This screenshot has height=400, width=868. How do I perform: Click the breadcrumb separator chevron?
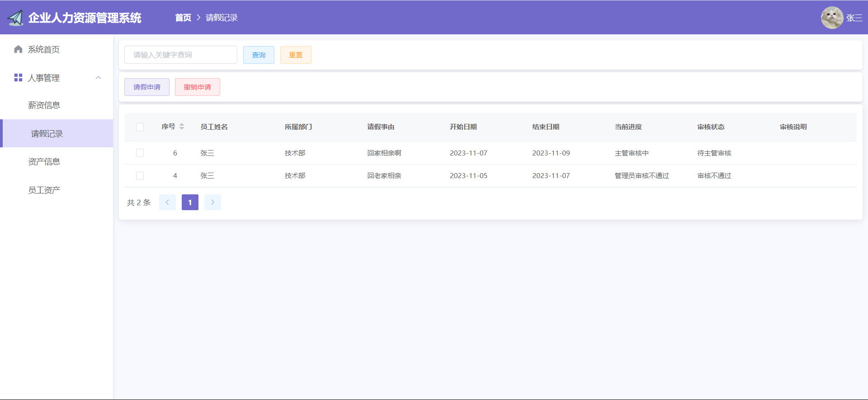[x=198, y=18]
